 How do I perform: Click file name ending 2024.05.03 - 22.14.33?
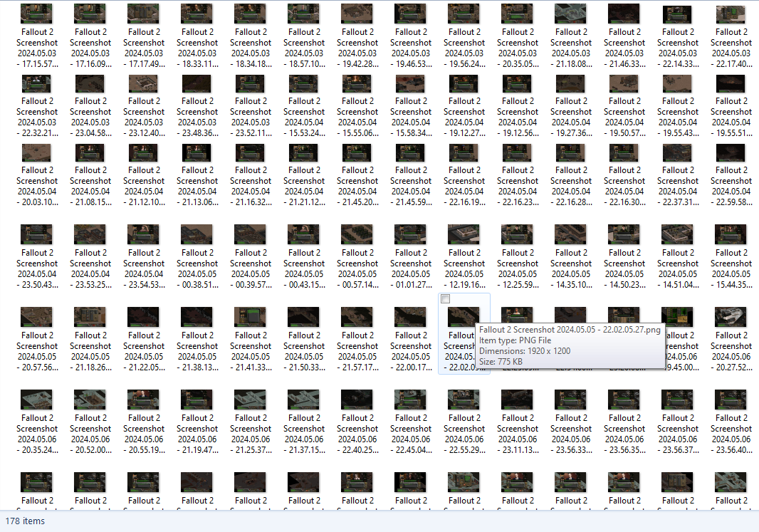tap(678, 48)
